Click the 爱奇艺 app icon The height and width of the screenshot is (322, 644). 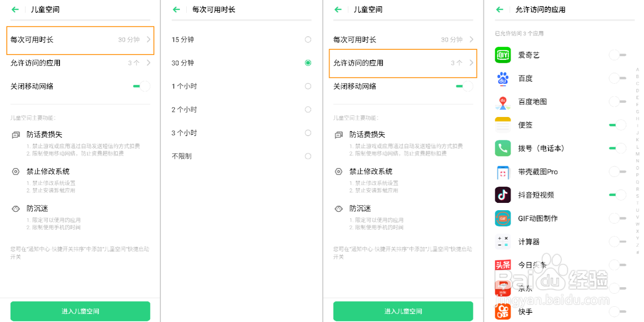click(503, 55)
